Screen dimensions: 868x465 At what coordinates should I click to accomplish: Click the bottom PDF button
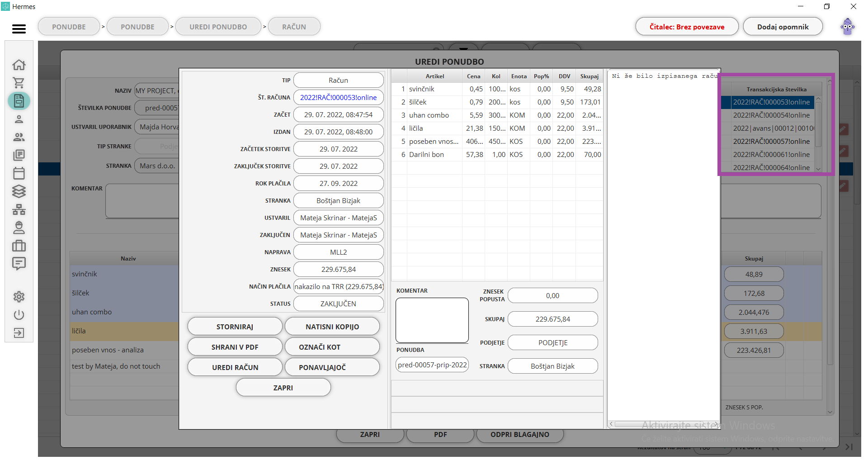click(440, 434)
